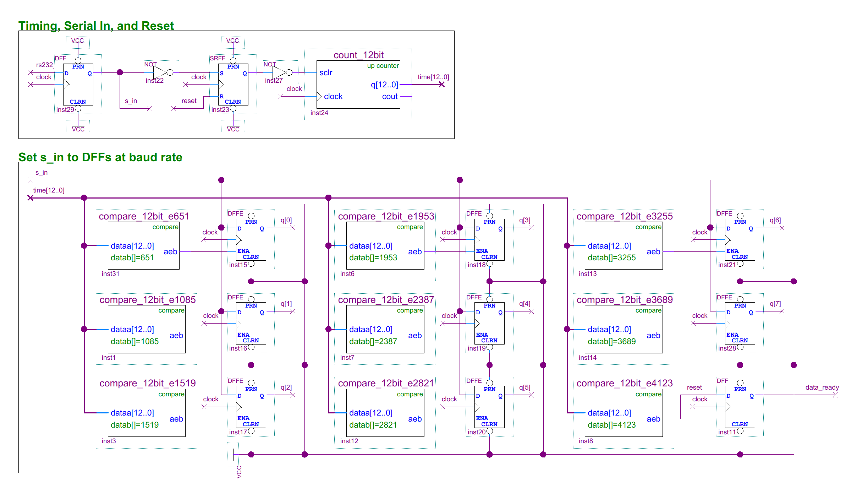Select the s_in label in the lower section

[x=42, y=173]
